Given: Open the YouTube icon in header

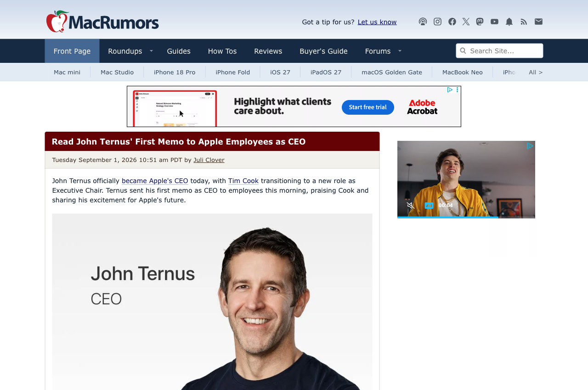Looking at the screenshot, I should point(494,22).
